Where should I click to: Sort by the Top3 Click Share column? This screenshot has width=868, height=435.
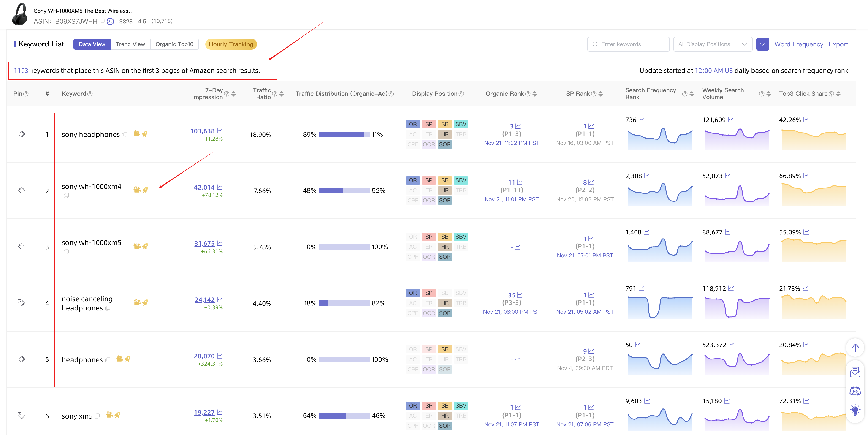[838, 94]
